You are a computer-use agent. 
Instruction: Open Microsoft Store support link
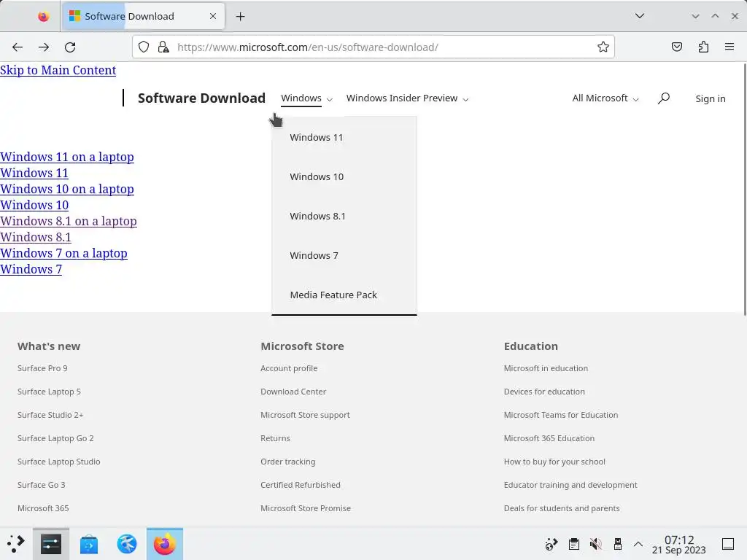(306, 415)
